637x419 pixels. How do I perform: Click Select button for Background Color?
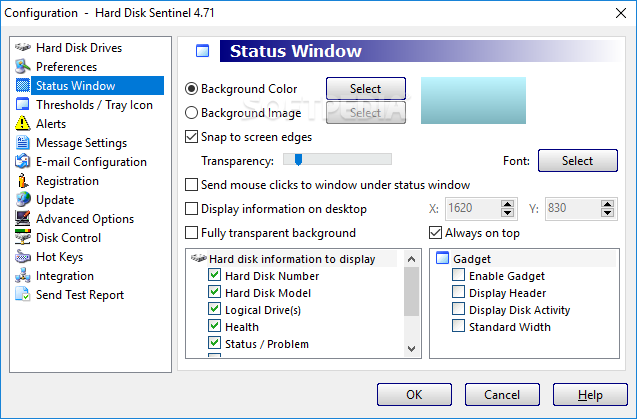[366, 89]
